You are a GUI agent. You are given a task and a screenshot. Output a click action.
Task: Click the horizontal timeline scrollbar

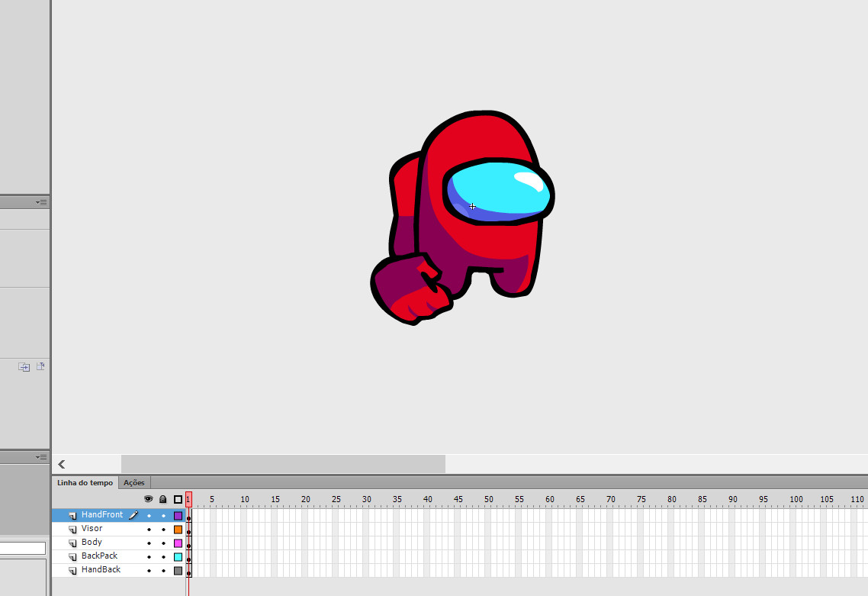coord(282,464)
